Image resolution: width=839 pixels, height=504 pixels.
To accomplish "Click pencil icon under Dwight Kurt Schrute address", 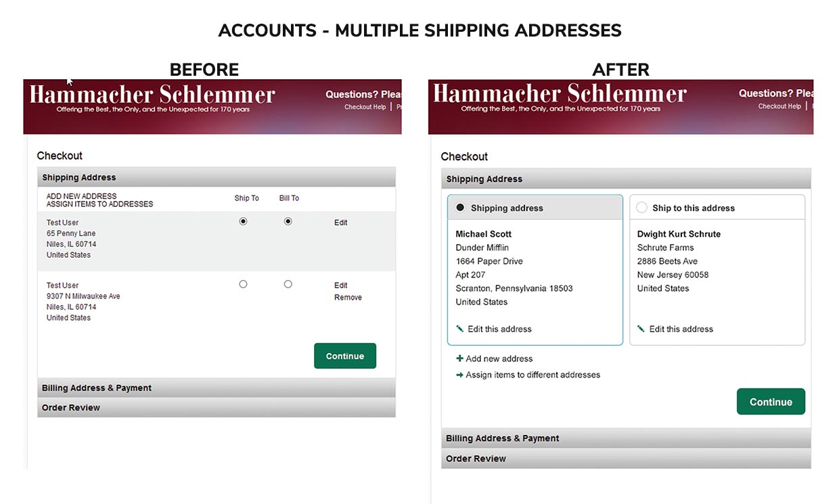I will click(641, 329).
